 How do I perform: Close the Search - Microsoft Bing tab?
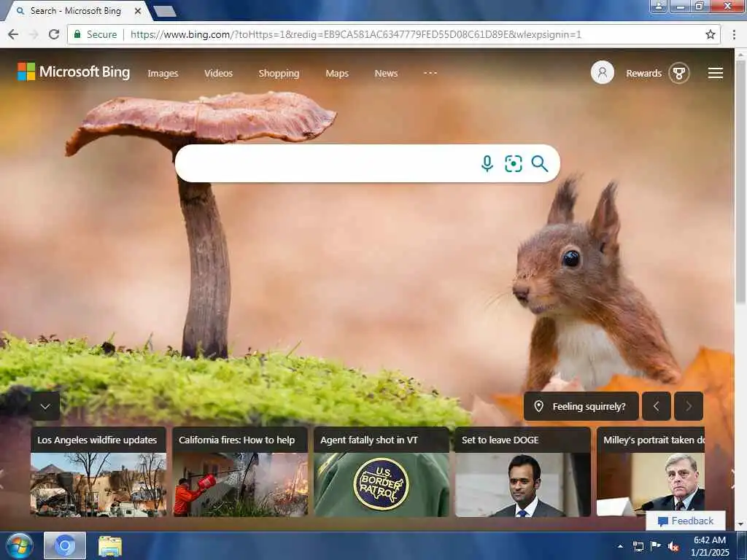point(138,10)
